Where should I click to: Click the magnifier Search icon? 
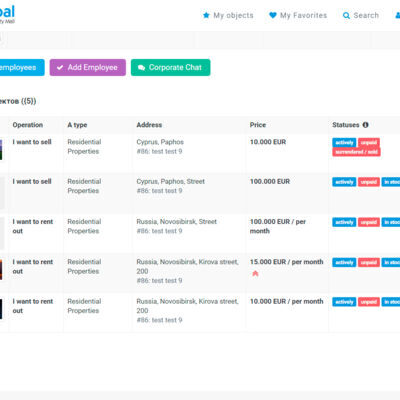click(346, 16)
